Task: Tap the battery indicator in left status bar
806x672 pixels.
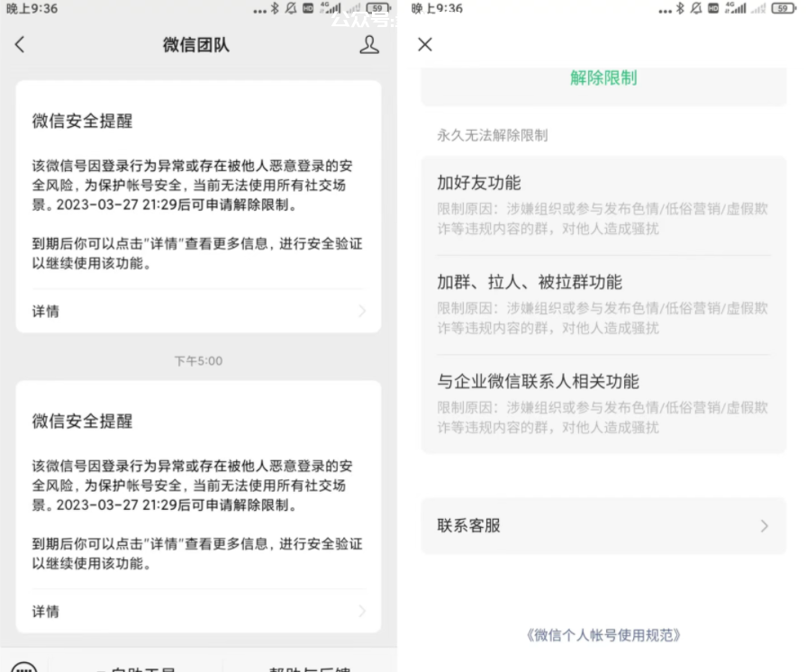Action: [x=379, y=8]
